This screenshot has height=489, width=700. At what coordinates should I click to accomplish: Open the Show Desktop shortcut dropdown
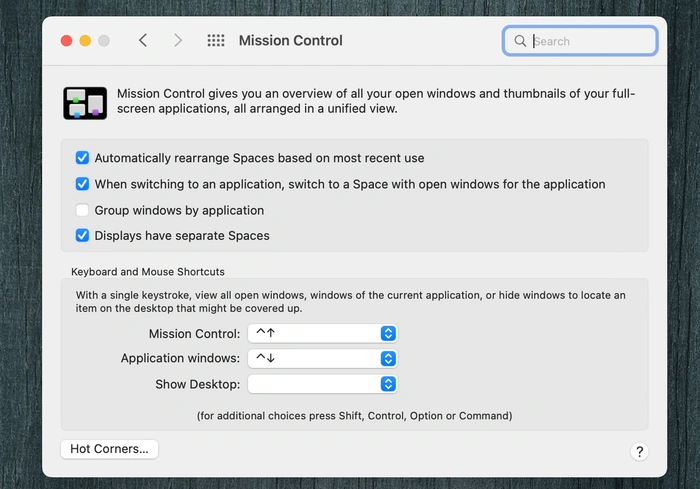point(322,384)
